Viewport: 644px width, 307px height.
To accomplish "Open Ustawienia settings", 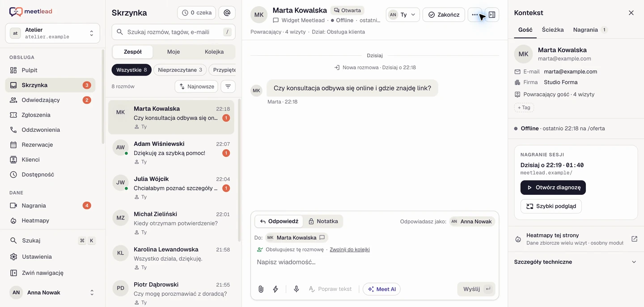I will coord(52,257).
